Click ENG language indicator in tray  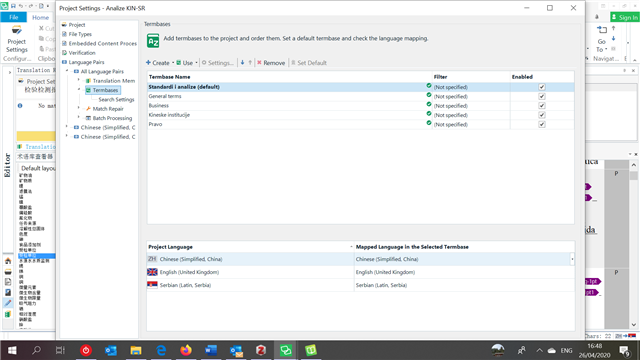point(566,351)
